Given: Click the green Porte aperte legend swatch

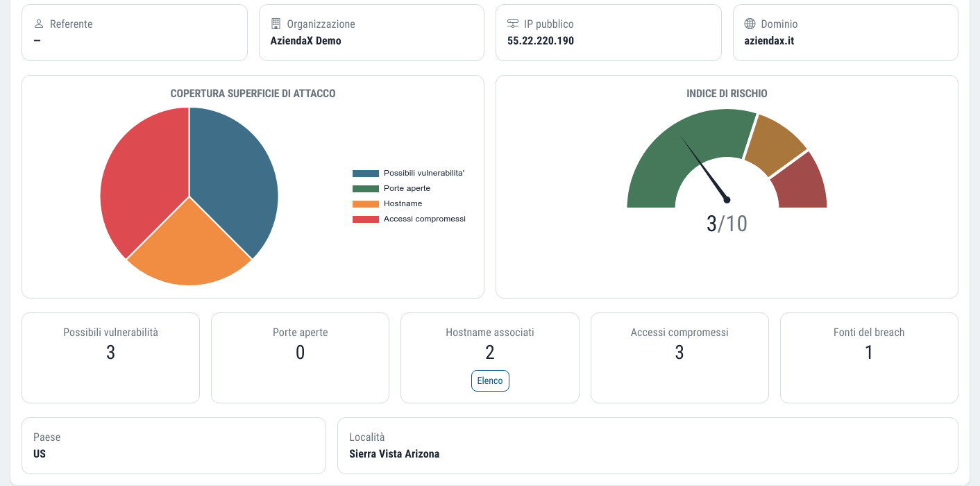Looking at the screenshot, I should [x=366, y=189].
